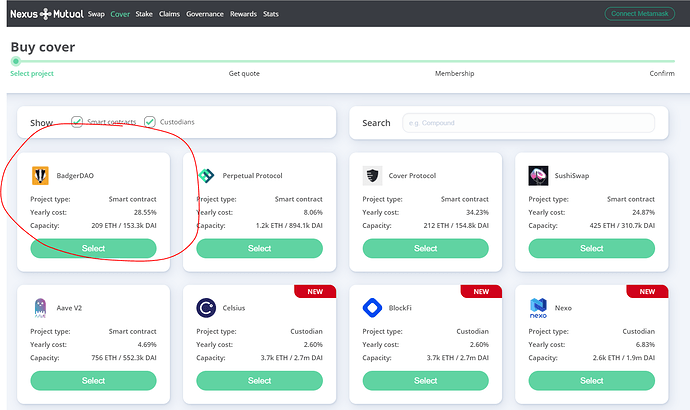Open the Stats menu item
The width and height of the screenshot is (690, 410).
271,14
